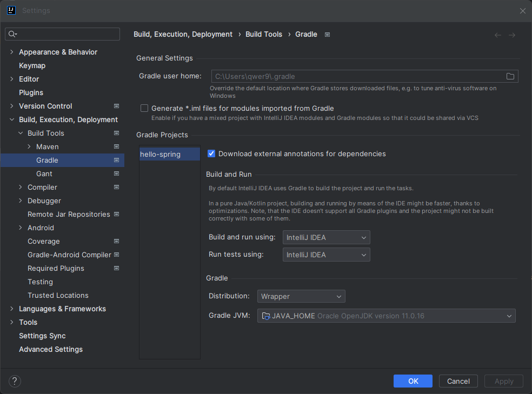
Task: Select Gradle in settings tree
Action: pos(62,160)
